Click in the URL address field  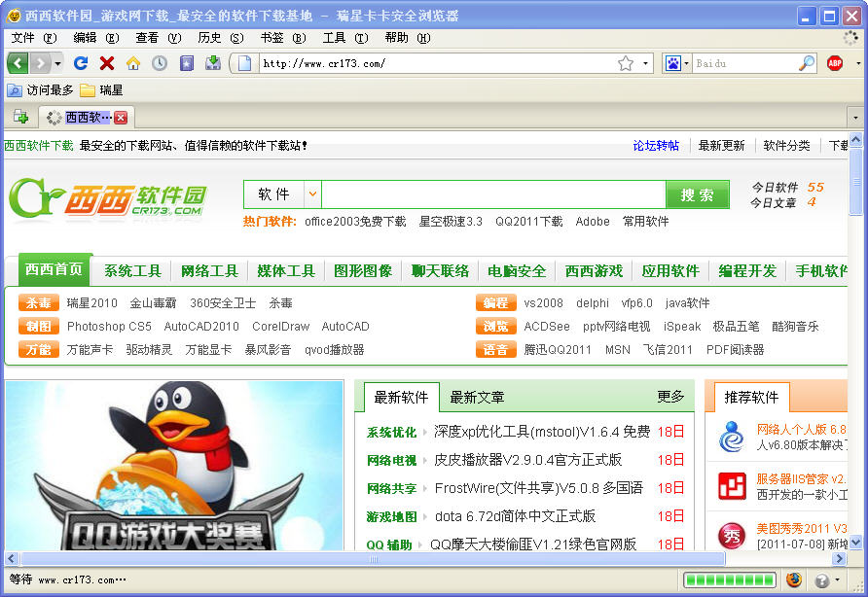point(437,63)
